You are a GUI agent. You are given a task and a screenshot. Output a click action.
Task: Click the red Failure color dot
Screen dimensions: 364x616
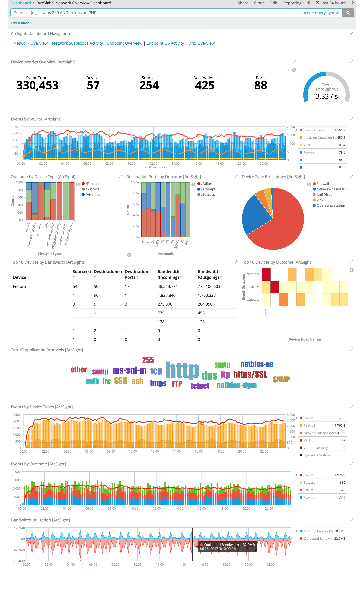83,183
